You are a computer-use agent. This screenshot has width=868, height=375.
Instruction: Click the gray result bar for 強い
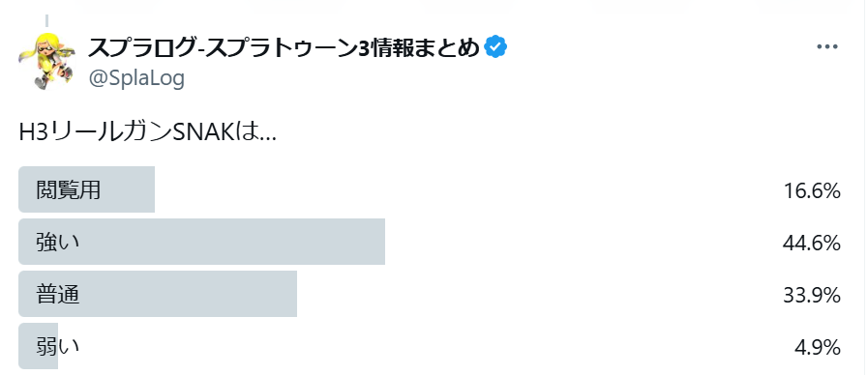point(201,242)
